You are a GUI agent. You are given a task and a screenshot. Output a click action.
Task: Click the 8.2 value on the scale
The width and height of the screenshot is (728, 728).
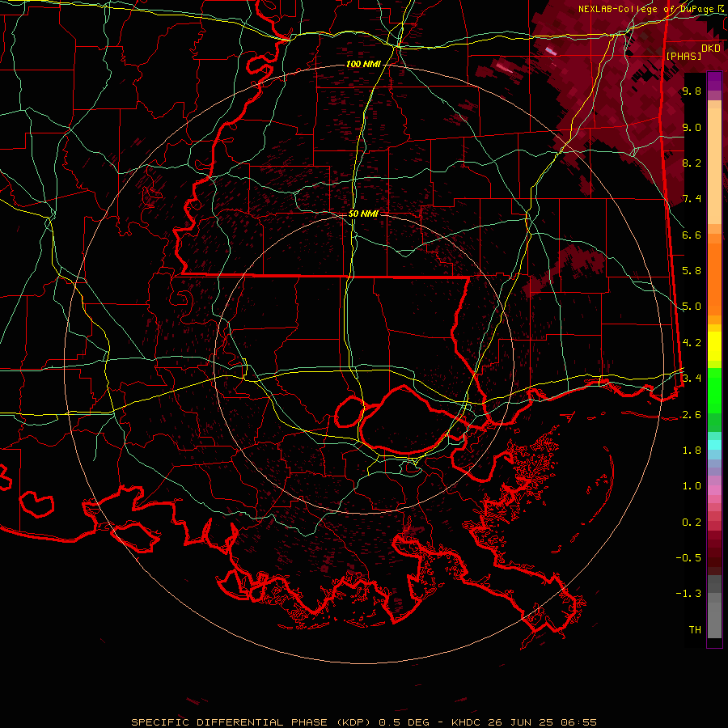pyautogui.click(x=692, y=163)
